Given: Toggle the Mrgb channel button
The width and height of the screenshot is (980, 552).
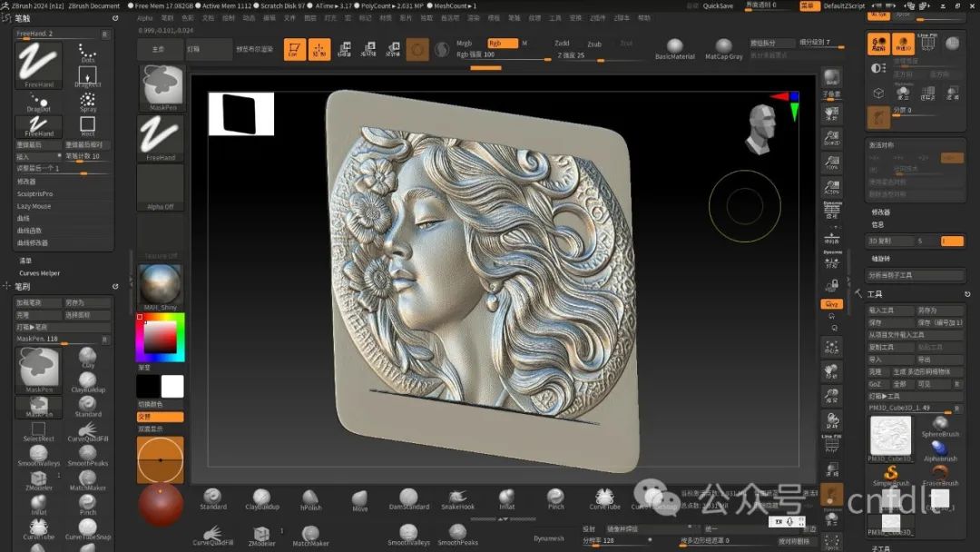Looking at the screenshot, I should 464,44.
